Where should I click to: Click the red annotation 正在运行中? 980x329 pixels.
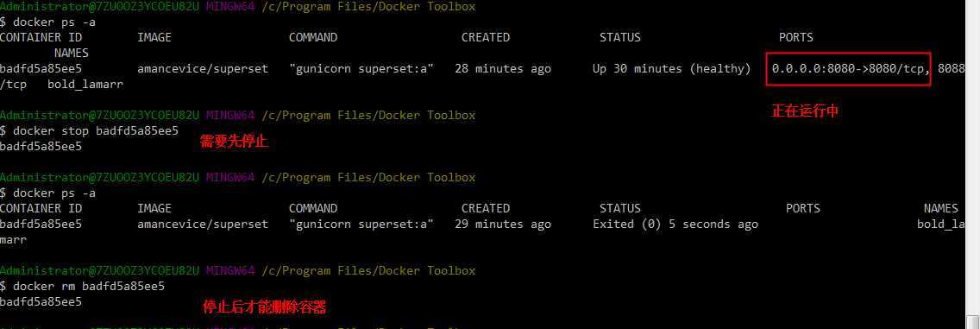click(x=804, y=112)
